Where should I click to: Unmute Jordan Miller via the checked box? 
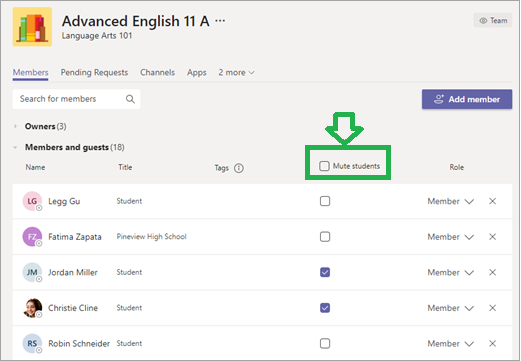(325, 272)
